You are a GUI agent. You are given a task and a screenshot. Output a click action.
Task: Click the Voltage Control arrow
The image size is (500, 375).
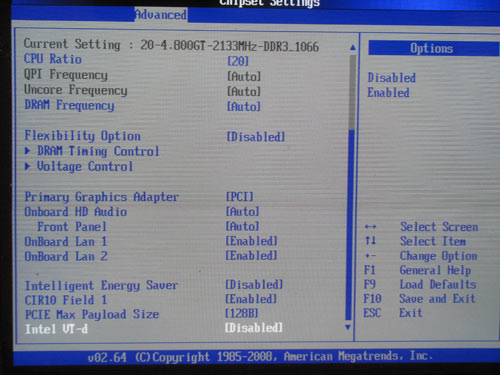28,166
